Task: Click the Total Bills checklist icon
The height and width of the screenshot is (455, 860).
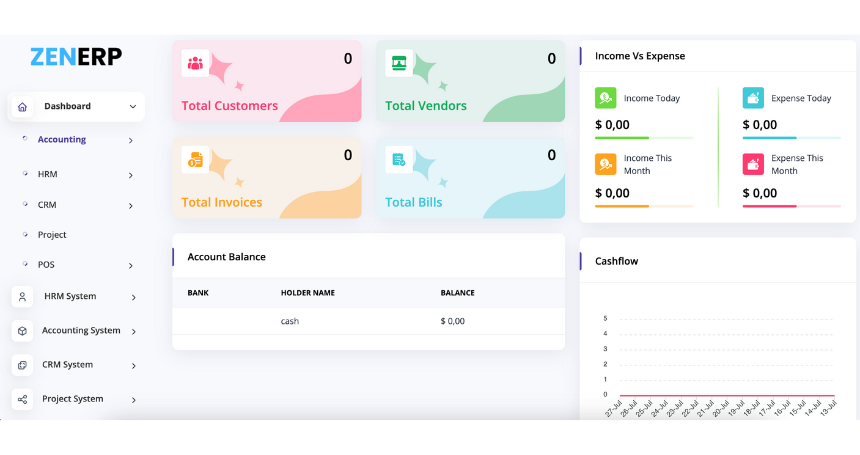Action: pos(399,160)
